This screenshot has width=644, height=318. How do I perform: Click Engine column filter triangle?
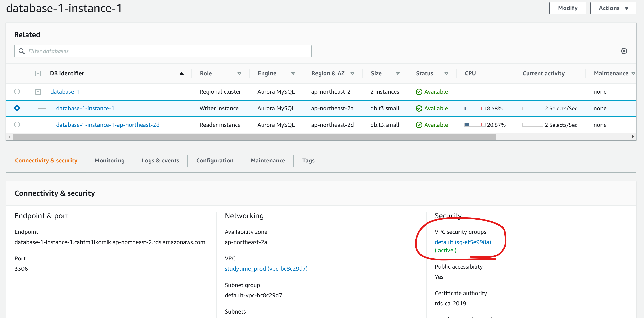point(293,73)
